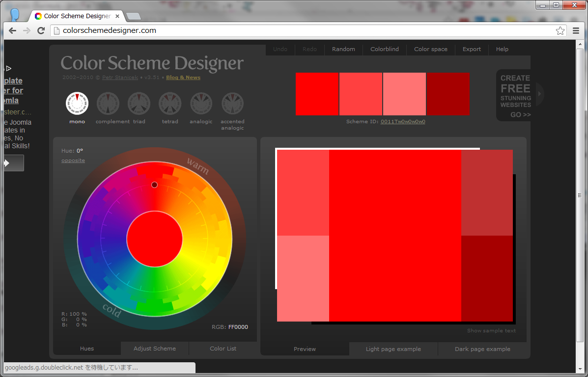Click the ad arrow button at left
Viewport: 588px width, 377px height.
click(x=14, y=163)
